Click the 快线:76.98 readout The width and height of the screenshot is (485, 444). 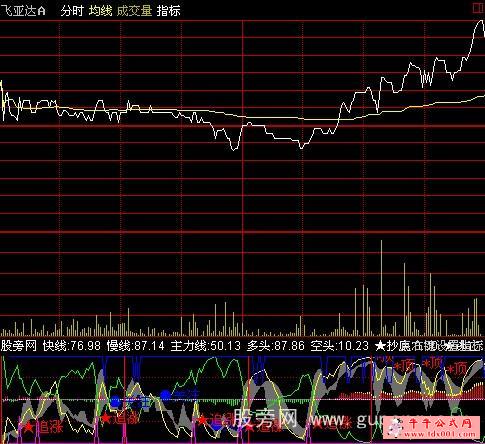72,346
